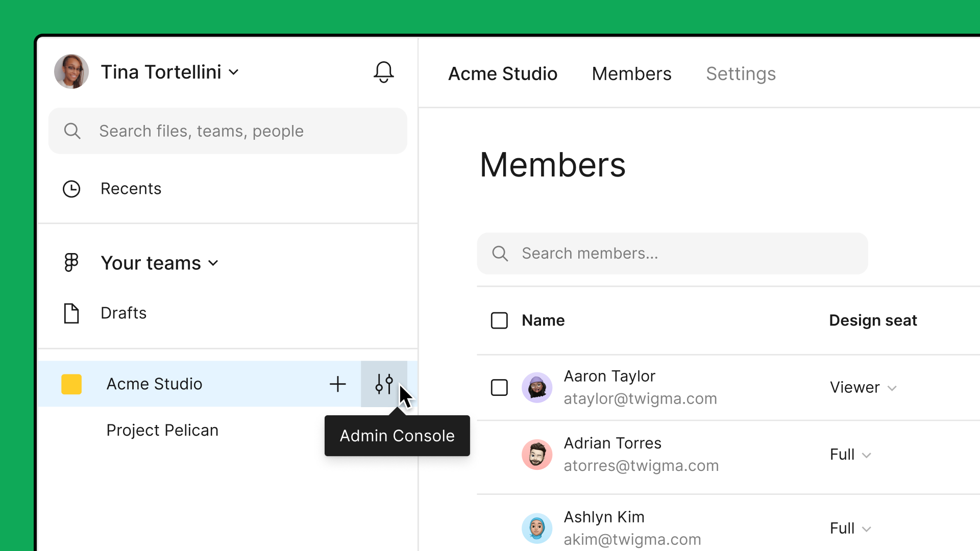Switch to the Members tab
The height and width of the screenshot is (551, 980).
631,73
